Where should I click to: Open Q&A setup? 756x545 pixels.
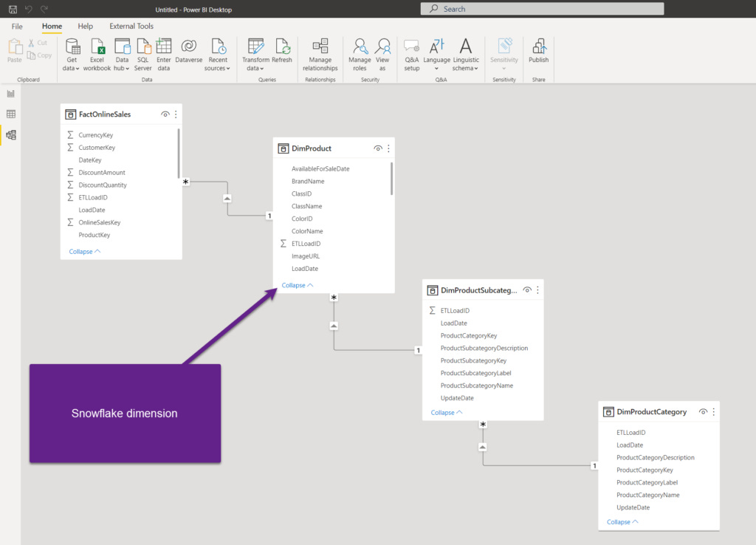point(412,55)
